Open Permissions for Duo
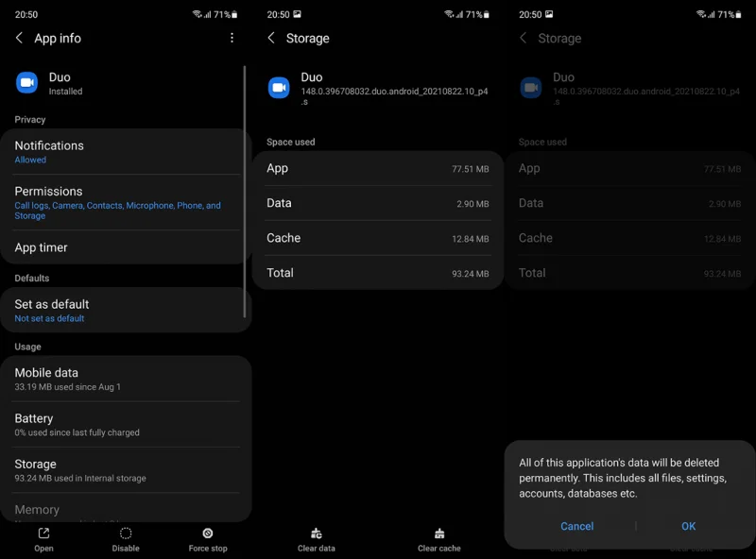Screen dimensions: 756x559 click(x=126, y=202)
